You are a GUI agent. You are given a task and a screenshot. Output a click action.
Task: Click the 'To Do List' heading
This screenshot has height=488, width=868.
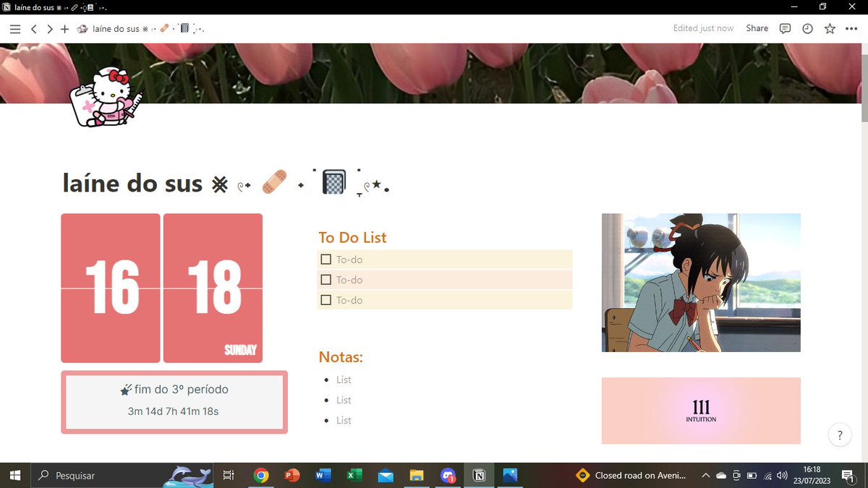352,237
